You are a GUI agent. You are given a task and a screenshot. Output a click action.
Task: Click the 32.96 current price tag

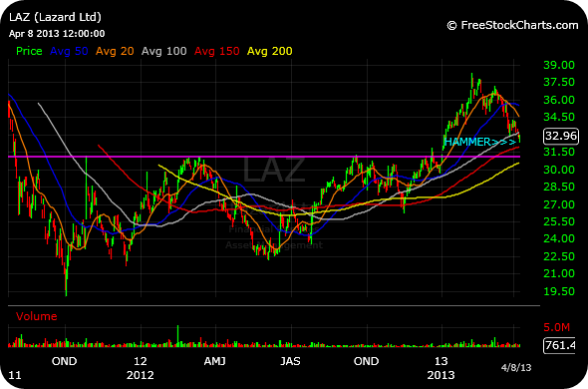coord(561,136)
